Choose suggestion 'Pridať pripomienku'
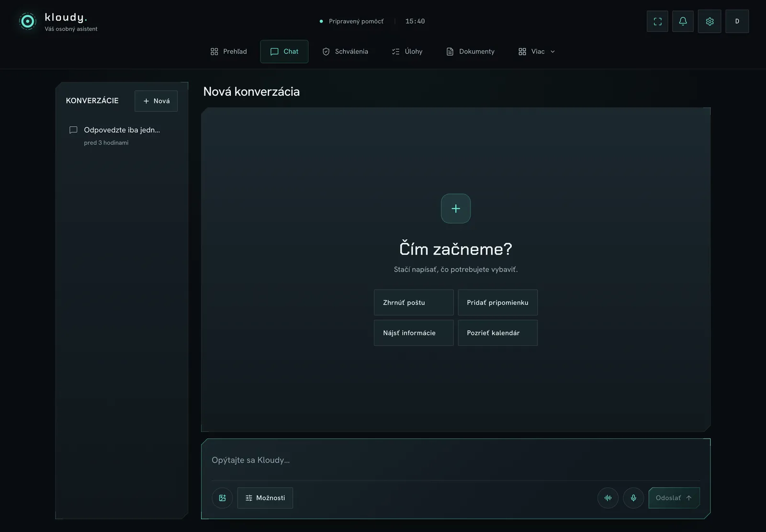This screenshot has width=766, height=532. click(x=497, y=303)
